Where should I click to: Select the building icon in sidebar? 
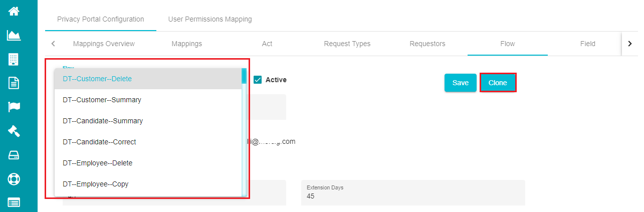[x=14, y=59]
